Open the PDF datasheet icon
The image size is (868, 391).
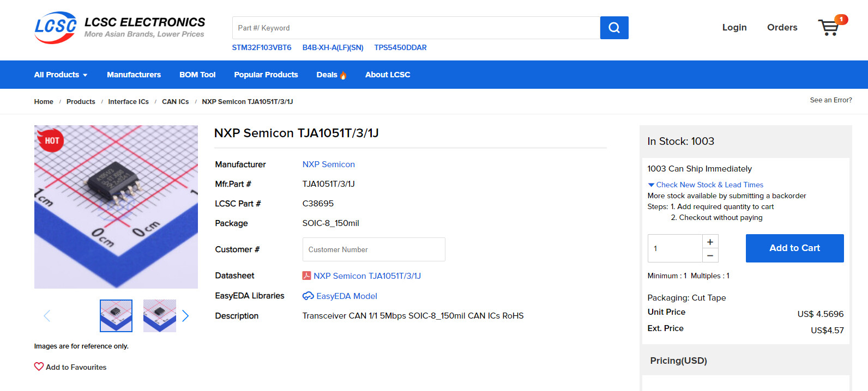(306, 276)
